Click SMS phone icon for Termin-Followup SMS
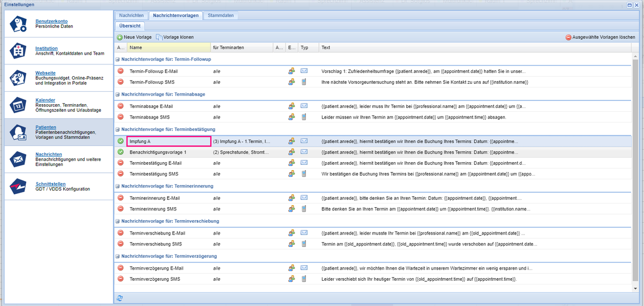 point(304,82)
